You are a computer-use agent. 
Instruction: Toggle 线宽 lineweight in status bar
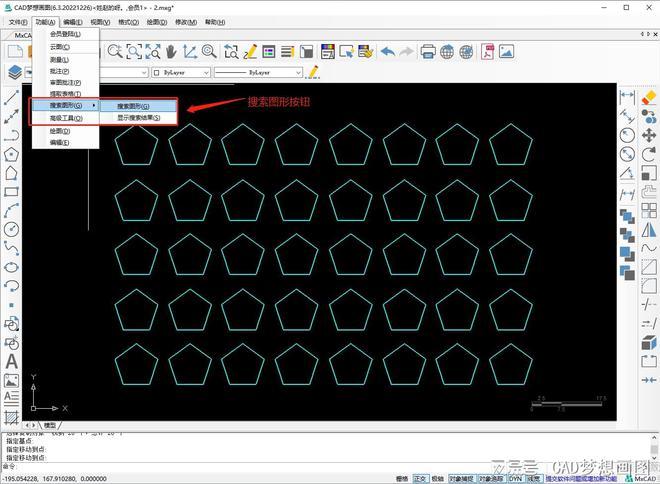click(x=534, y=479)
